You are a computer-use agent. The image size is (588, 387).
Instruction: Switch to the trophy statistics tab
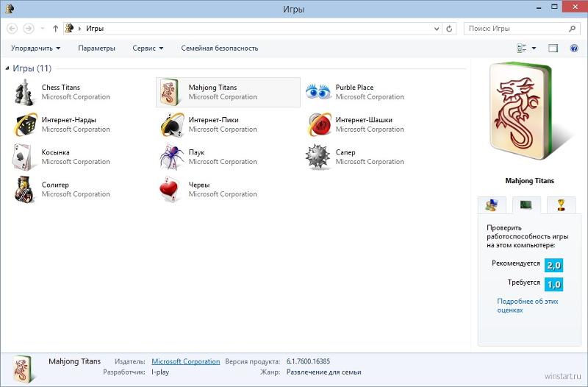561,205
